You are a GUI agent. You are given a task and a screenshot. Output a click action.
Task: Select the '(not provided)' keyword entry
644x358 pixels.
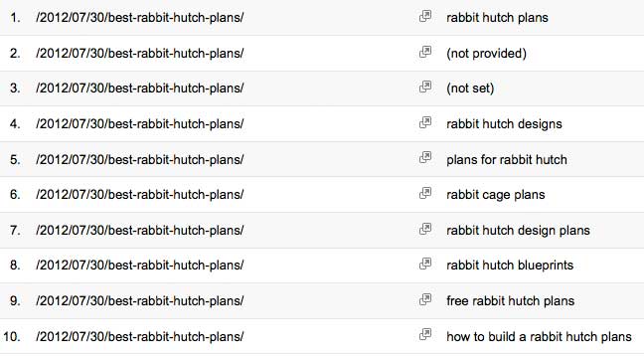[x=486, y=54]
